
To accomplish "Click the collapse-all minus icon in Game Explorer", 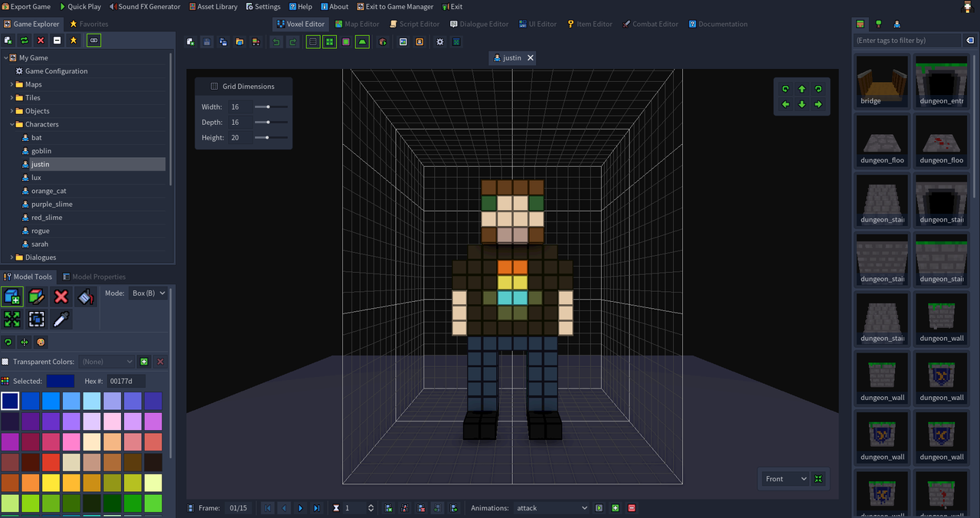I will click(57, 40).
